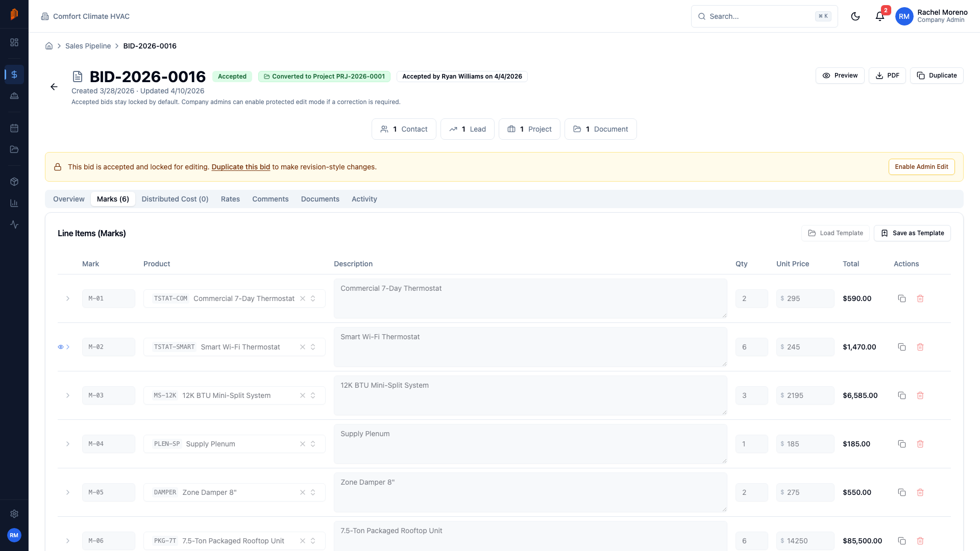This screenshot has height=551, width=980.
Task: Open the 7.5-Ton Packaged Rooftop Unit dropdown
Action: click(234, 541)
